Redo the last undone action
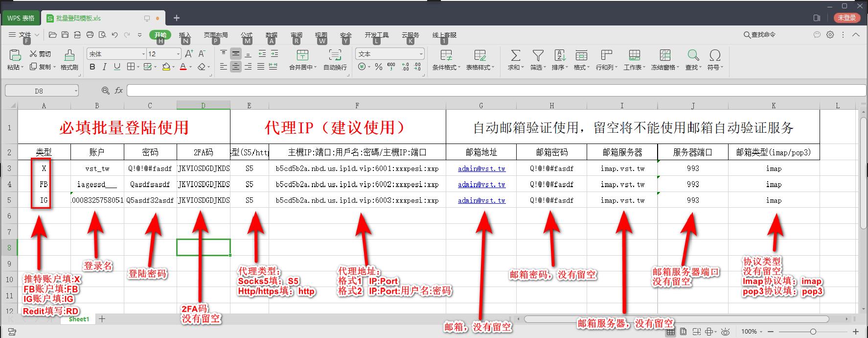The width and height of the screenshot is (868, 338). click(x=127, y=35)
